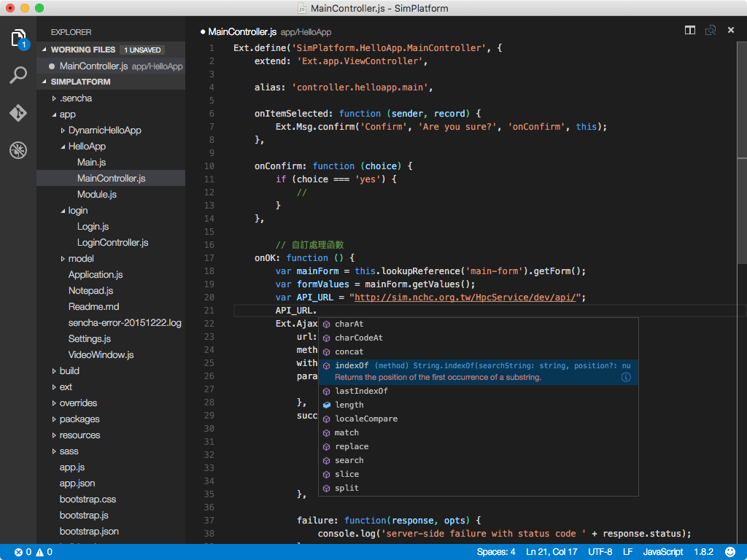Select the lastIndexOf suggestion

361,391
